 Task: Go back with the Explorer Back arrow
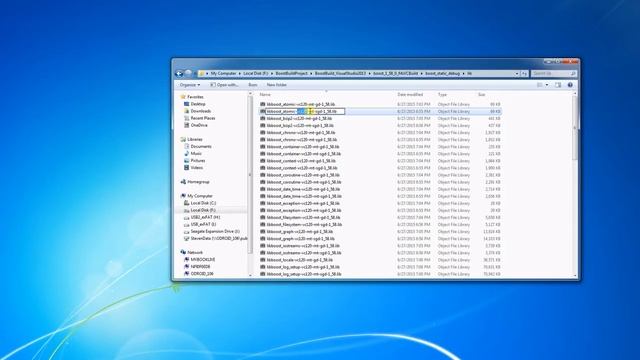pos(179,73)
